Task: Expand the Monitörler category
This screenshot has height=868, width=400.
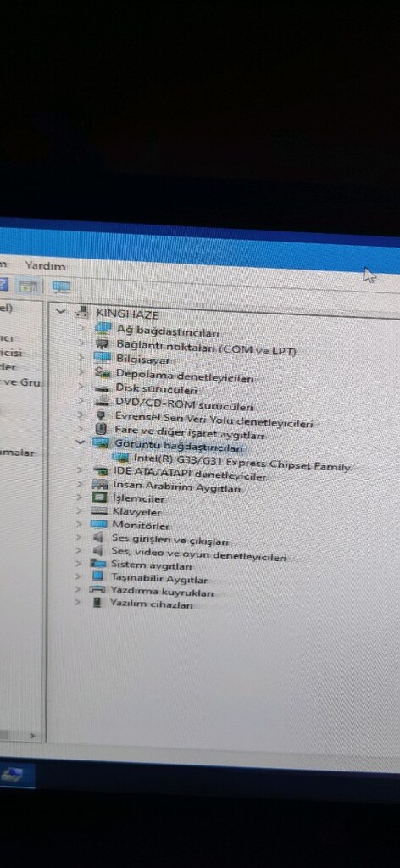Action: coord(80,524)
